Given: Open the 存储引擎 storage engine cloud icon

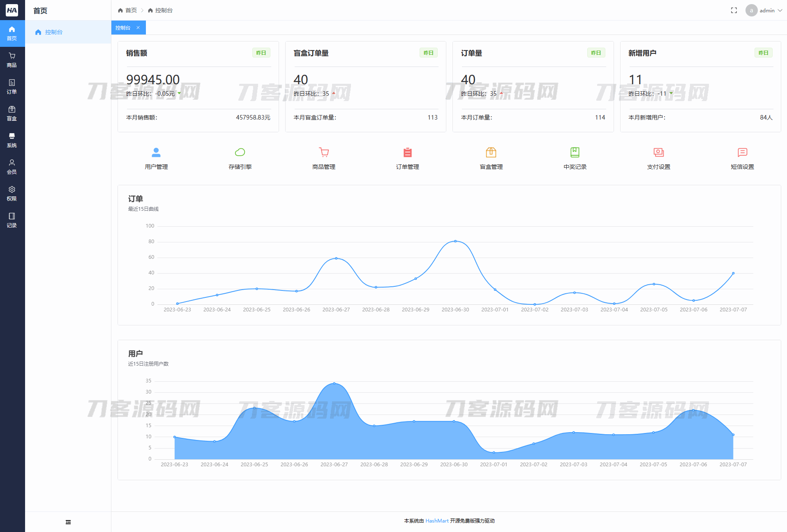Looking at the screenshot, I should click(x=240, y=153).
